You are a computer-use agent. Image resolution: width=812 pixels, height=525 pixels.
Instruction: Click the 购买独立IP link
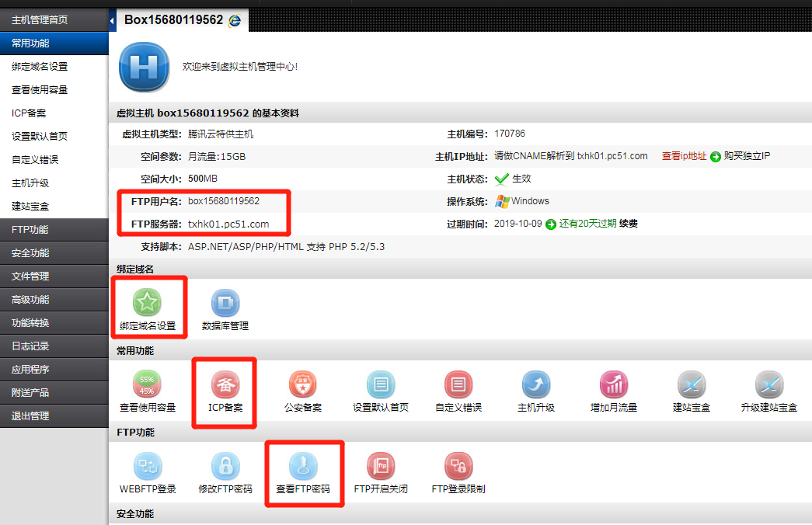(747, 156)
